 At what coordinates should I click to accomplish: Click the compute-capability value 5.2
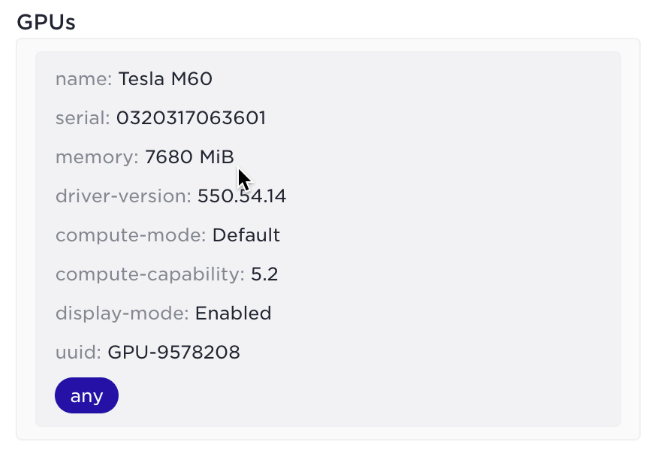[x=264, y=274]
